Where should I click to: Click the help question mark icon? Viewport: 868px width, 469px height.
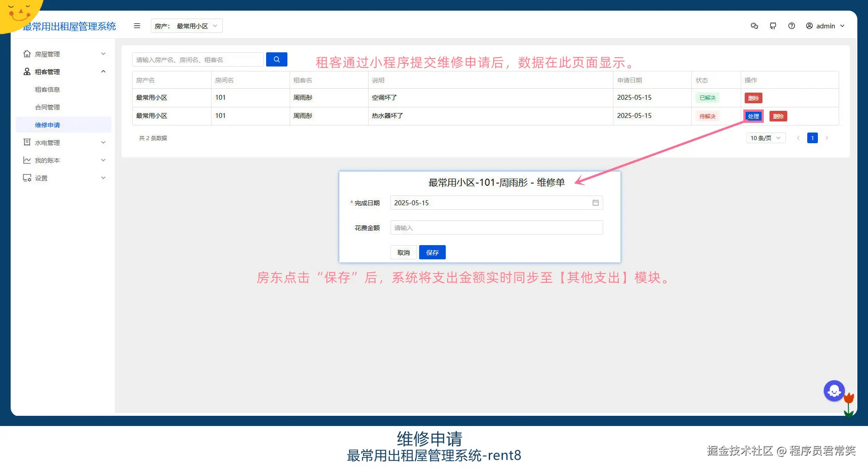click(x=792, y=26)
